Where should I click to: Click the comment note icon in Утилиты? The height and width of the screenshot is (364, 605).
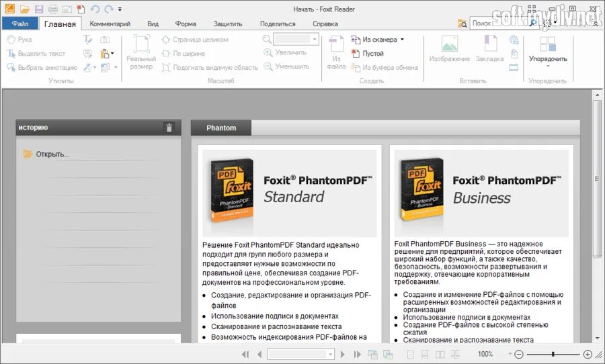tap(87, 54)
